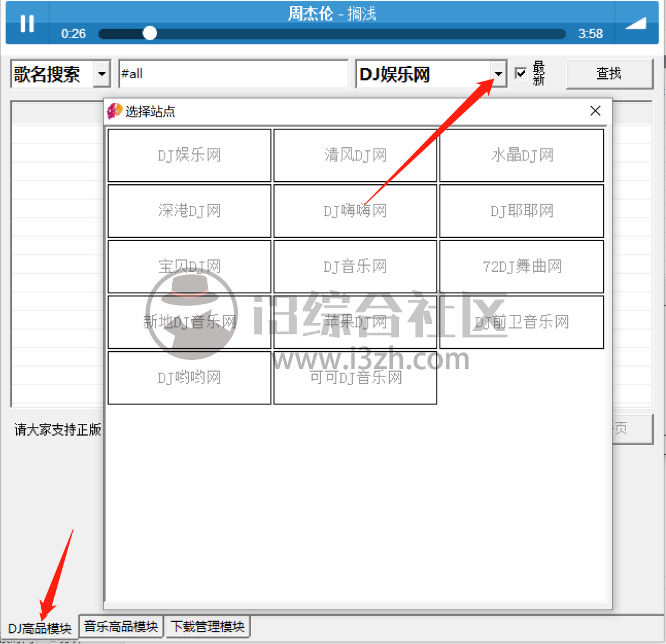
Task: Click the 请大家支持正版 notice text
Action: tap(58, 430)
